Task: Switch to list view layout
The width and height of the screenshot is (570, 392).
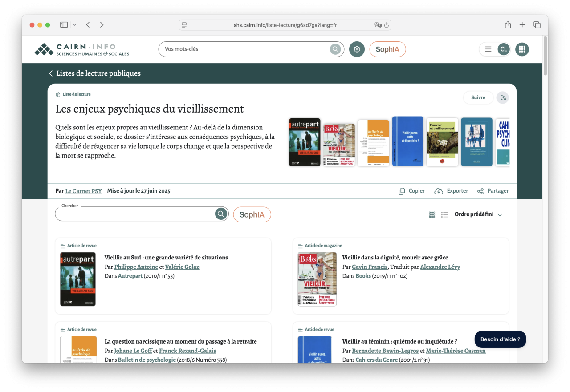Action: 444,214
